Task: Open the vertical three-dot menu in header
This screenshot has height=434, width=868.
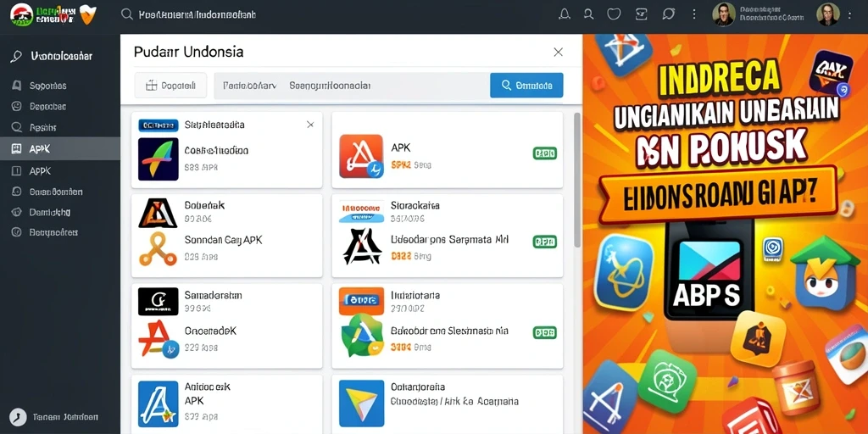Action: pos(694,14)
